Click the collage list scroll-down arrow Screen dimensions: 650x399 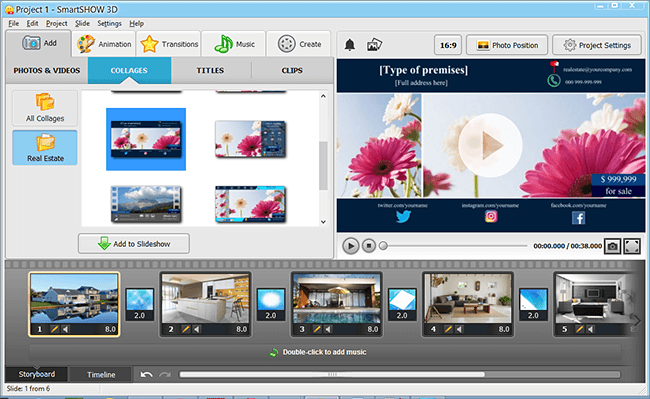click(323, 222)
